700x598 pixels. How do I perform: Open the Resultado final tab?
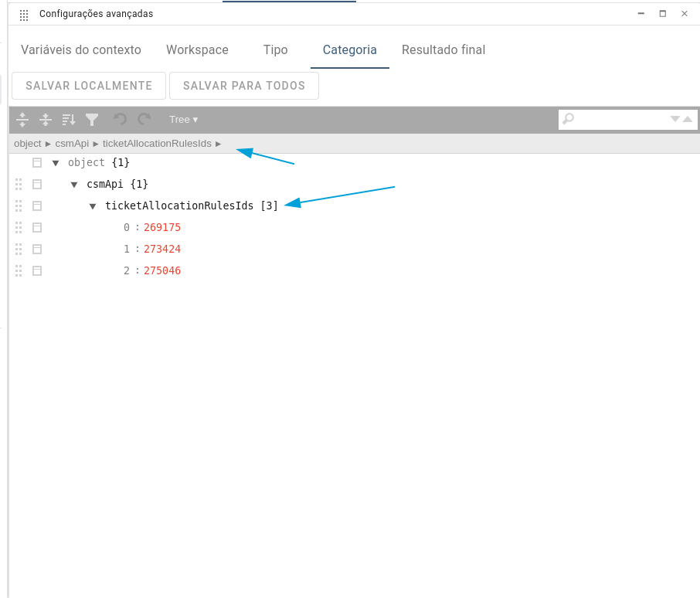443,49
